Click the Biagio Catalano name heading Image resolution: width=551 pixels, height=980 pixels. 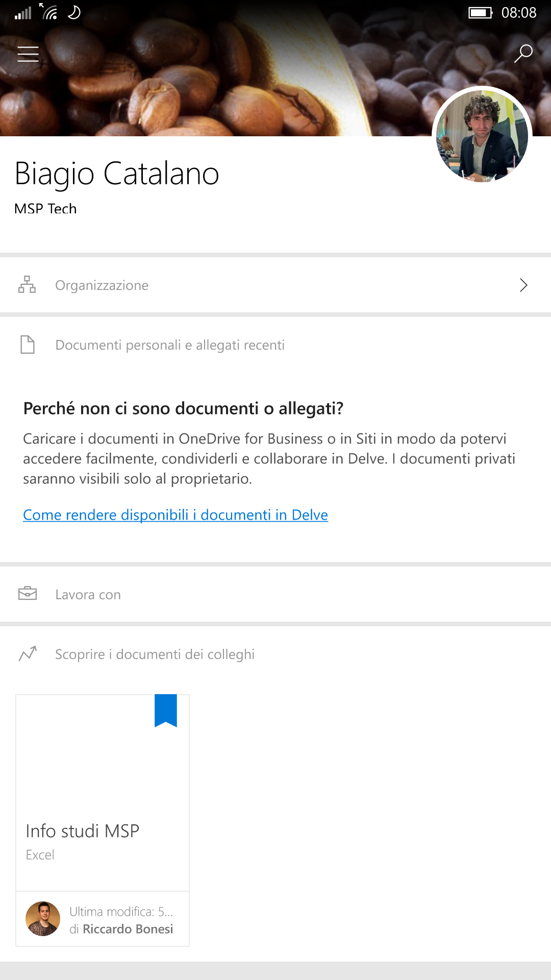(x=117, y=174)
